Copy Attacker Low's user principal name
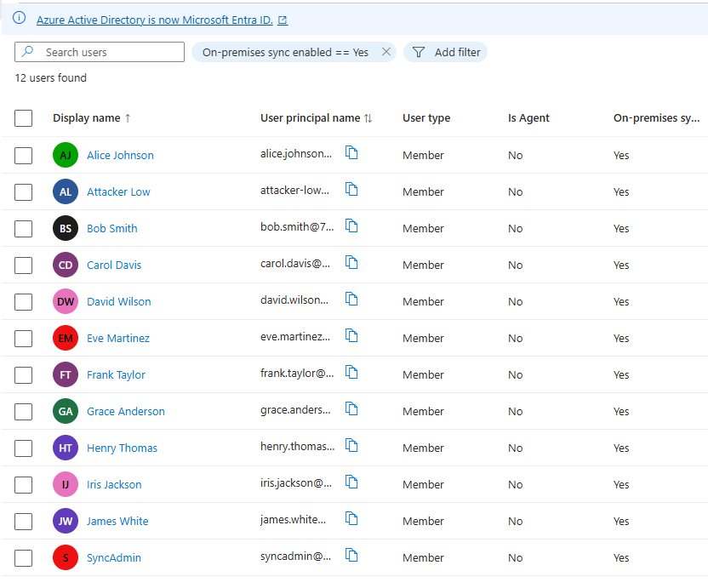 [351, 189]
